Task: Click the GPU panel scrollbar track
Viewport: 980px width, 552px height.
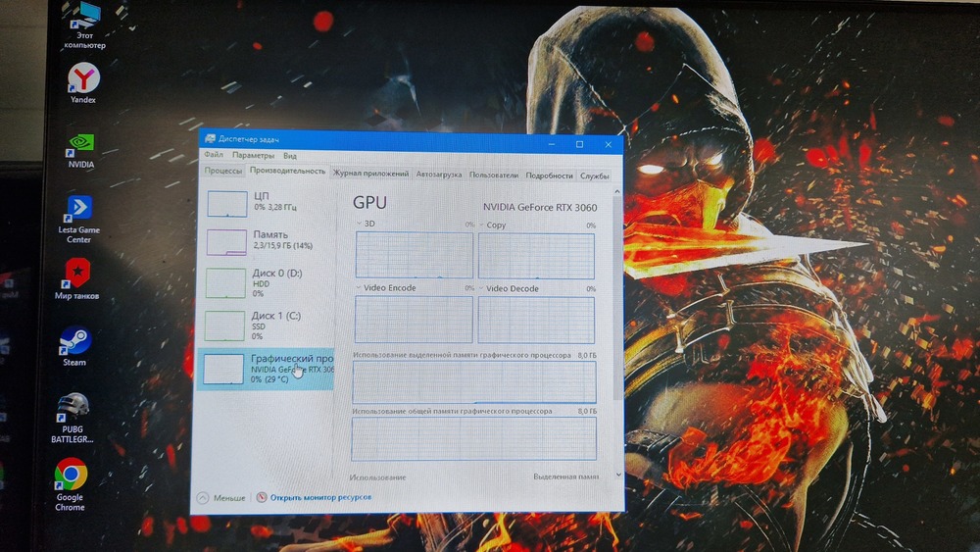Action: click(x=616, y=331)
